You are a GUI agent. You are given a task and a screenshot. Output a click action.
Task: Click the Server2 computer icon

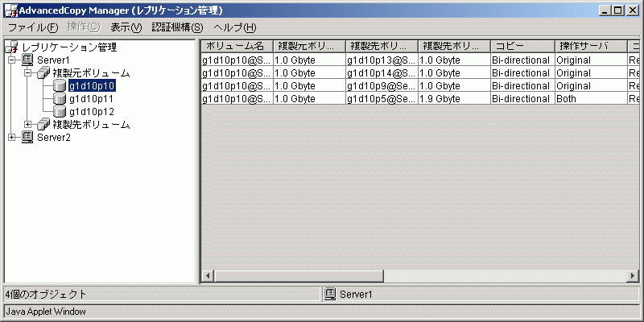click(x=27, y=137)
